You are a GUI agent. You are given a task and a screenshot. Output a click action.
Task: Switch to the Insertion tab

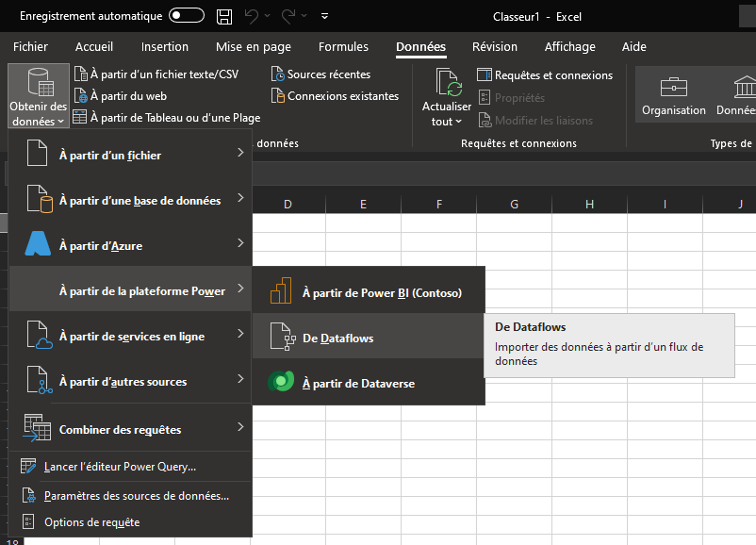point(165,47)
